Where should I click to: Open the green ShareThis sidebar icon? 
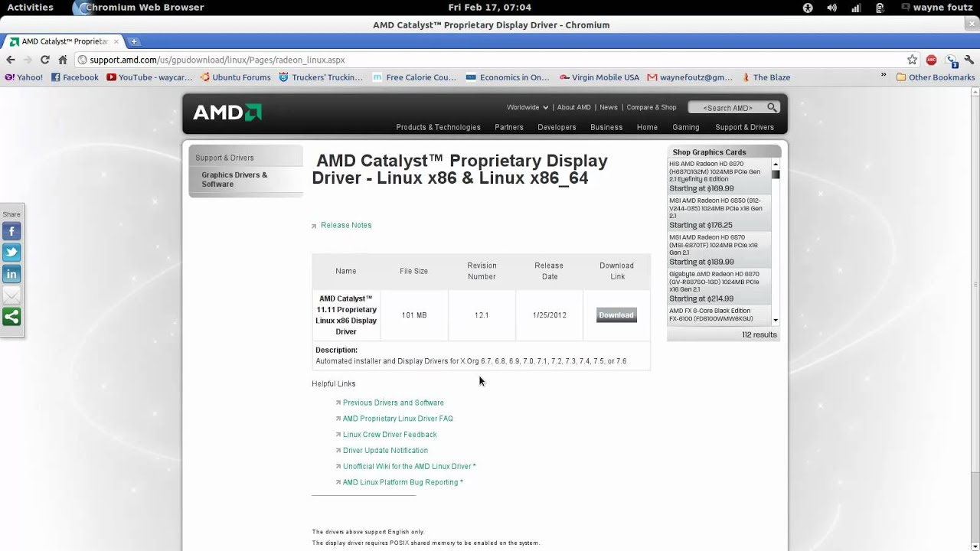(11, 317)
